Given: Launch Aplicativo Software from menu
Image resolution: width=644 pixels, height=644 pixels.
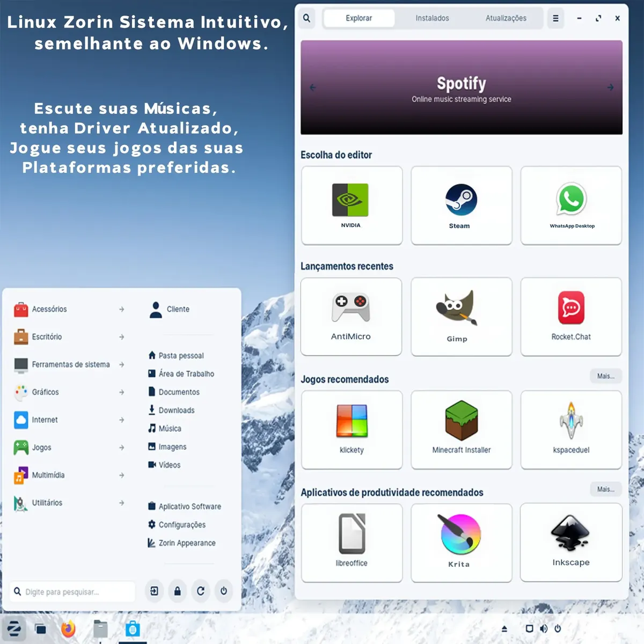Looking at the screenshot, I should pyautogui.click(x=184, y=506).
